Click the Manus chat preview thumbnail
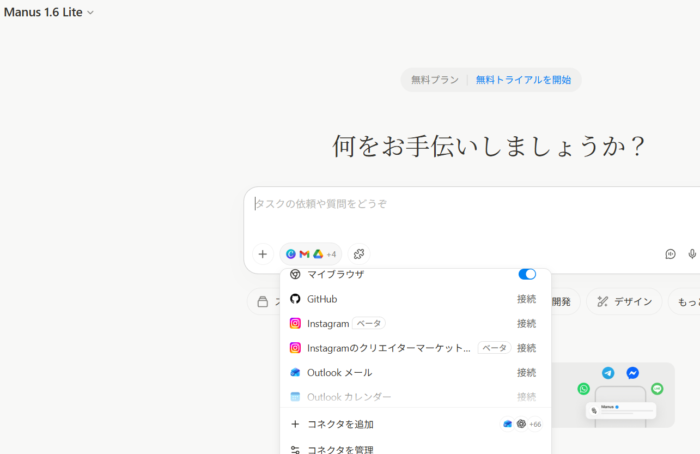700x454 pixels. coord(621,410)
